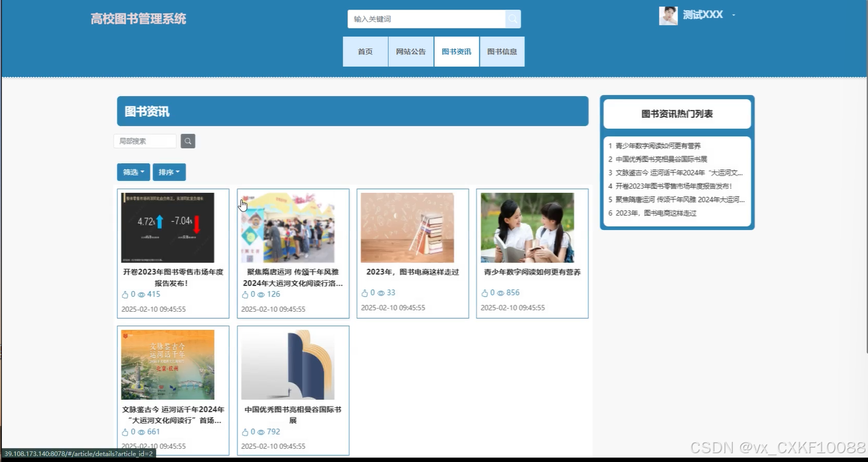Click the eye icon beside 661 views
This screenshot has height=462, width=868.
coord(142,432)
